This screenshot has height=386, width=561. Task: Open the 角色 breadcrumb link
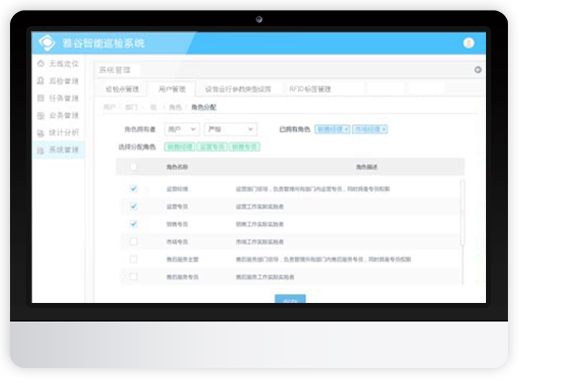tap(175, 107)
